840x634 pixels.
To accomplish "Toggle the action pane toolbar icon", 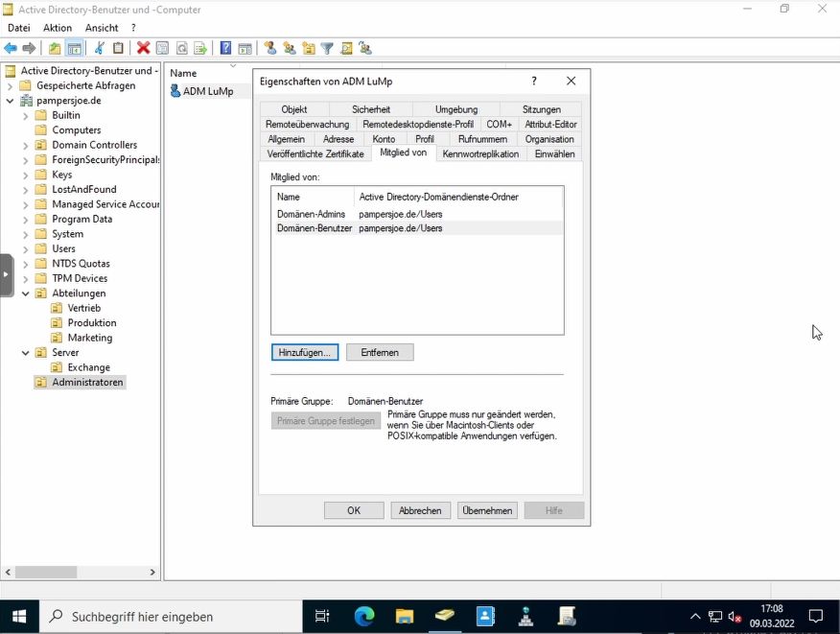I will tap(245, 48).
